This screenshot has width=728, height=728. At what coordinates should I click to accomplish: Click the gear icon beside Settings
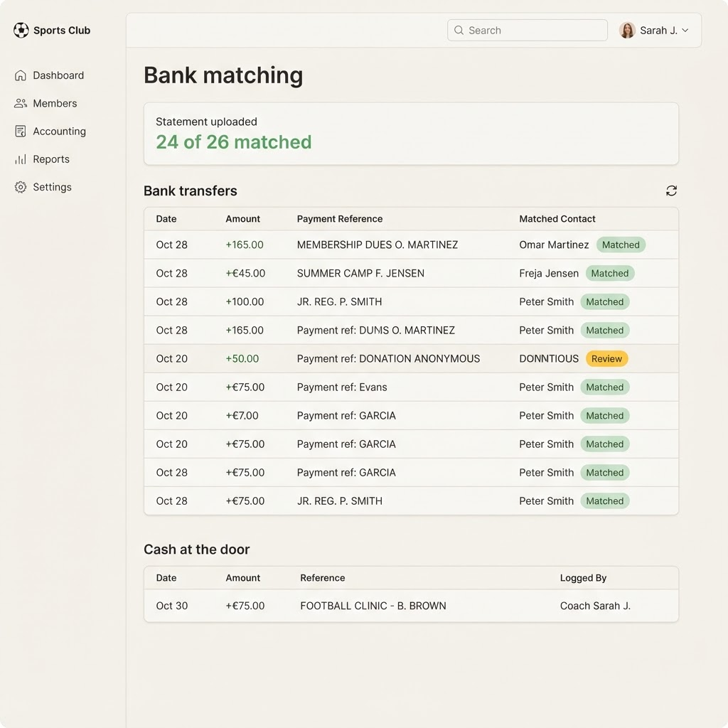coord(21,187)
